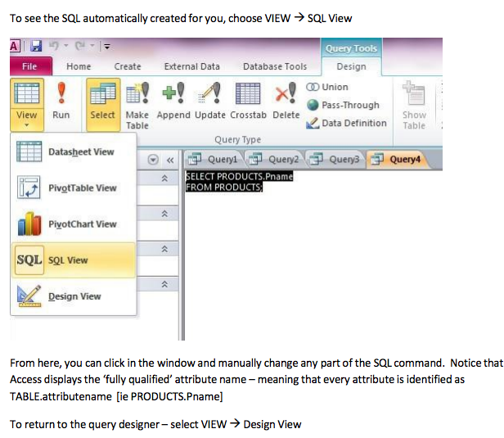Expand the View button dropdown arrow
The image size is (504, 438).
(x=27, y=125)
